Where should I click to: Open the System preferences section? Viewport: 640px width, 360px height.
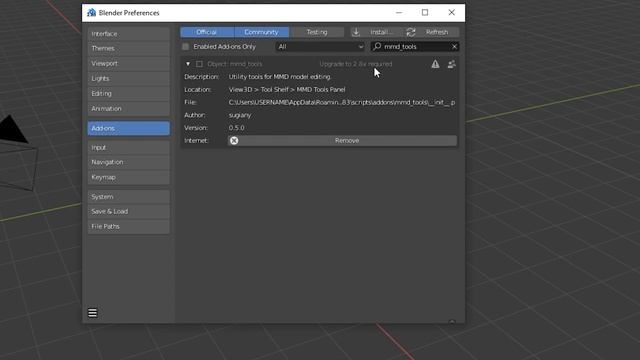click(129, 197)
